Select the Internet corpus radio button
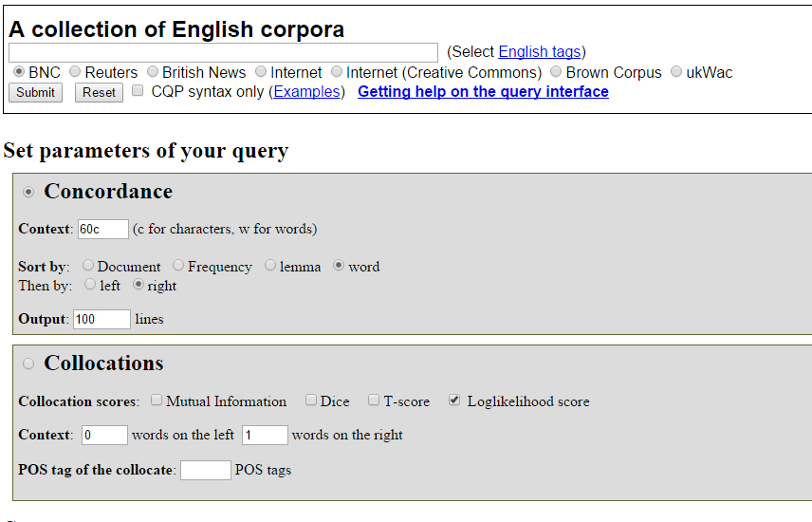 [x=261, y=71]
